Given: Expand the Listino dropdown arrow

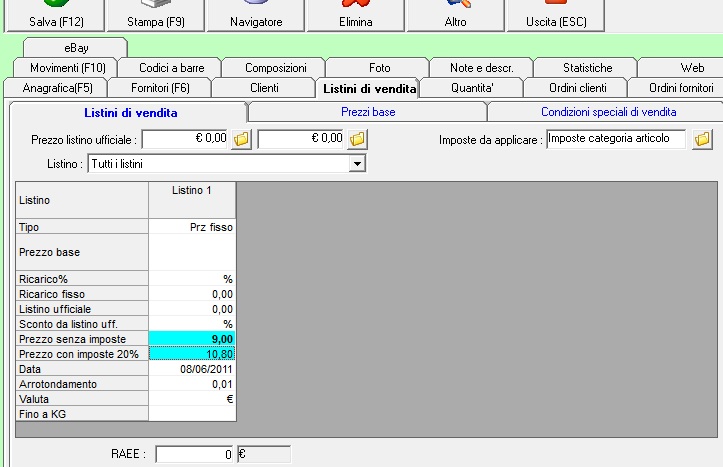Looking at the screenshot, I should [x=357, y=164].
